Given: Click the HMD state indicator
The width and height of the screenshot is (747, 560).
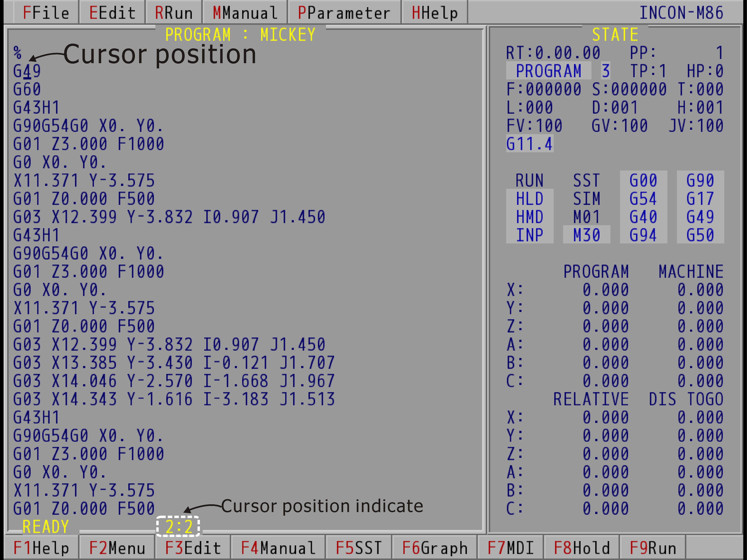Looking at the screenshot, I should [529, 217].
